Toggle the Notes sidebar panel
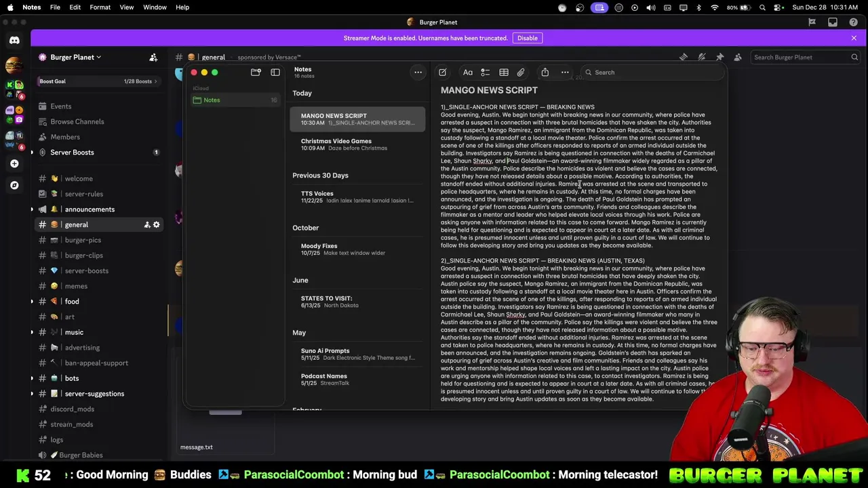Viewport: 868px width, 488px height. click(275, 73)
